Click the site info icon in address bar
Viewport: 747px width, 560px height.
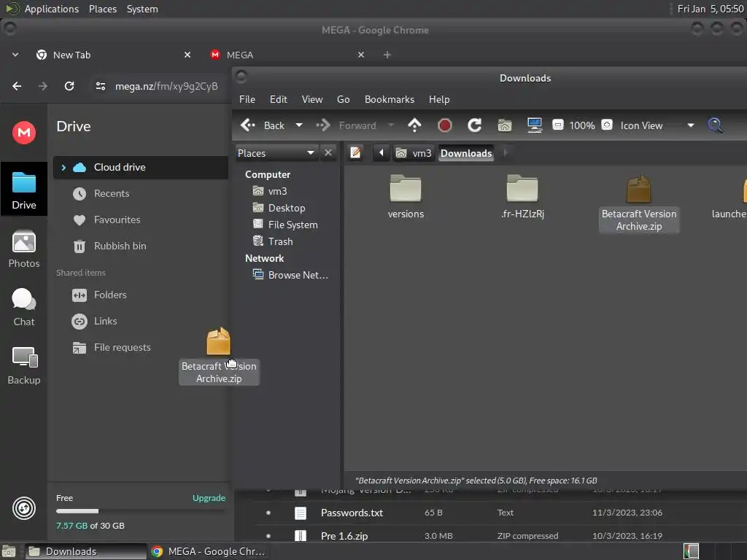pos(101,86)
